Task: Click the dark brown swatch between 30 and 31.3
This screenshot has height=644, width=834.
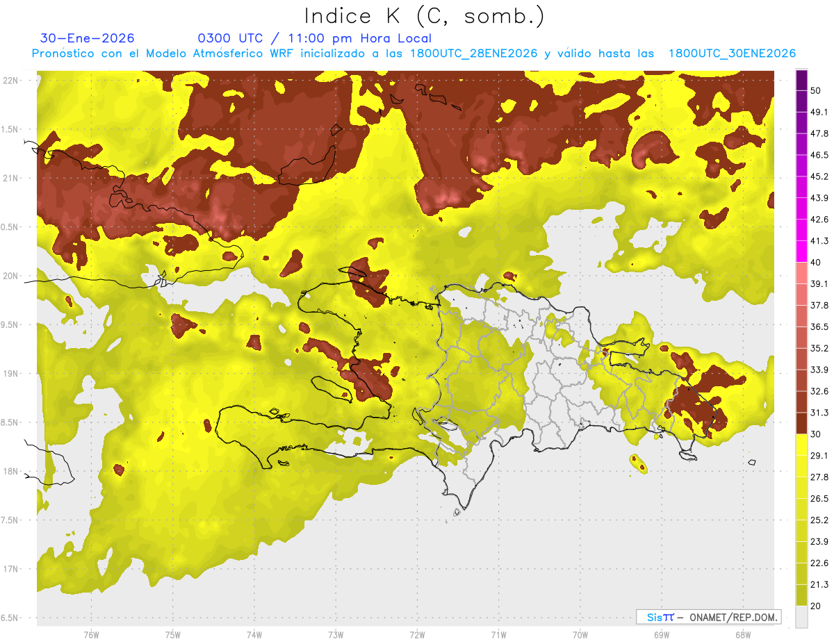Action: [x=801, y=423]
